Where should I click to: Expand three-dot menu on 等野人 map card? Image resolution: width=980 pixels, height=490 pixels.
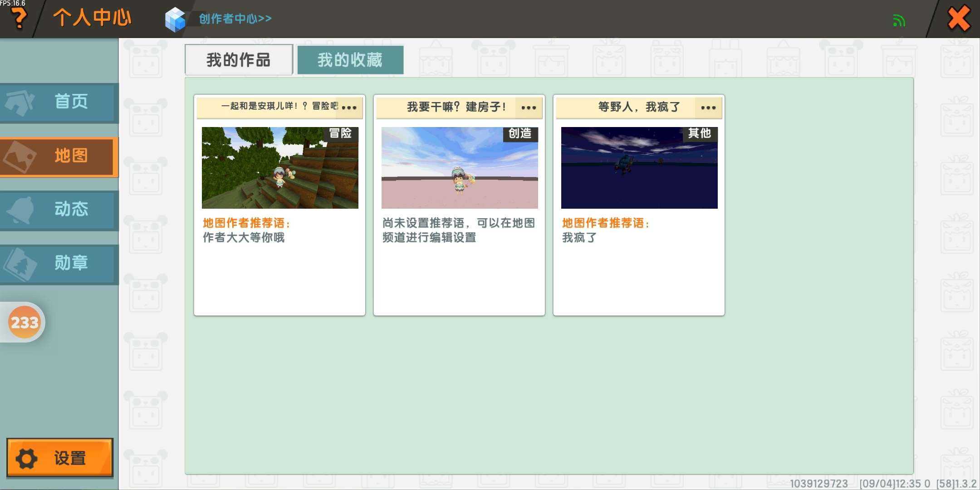click(708, 108)
